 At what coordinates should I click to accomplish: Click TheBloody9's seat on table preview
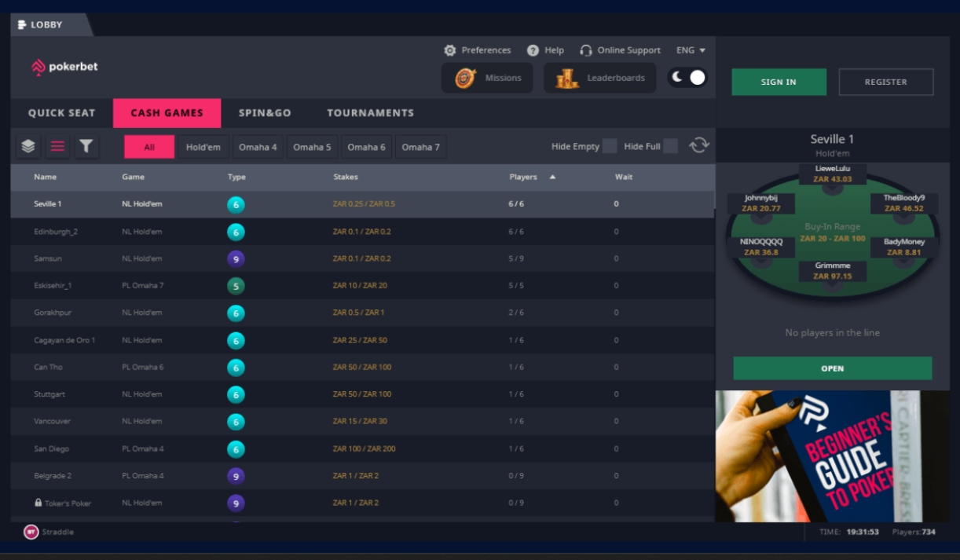903,203
